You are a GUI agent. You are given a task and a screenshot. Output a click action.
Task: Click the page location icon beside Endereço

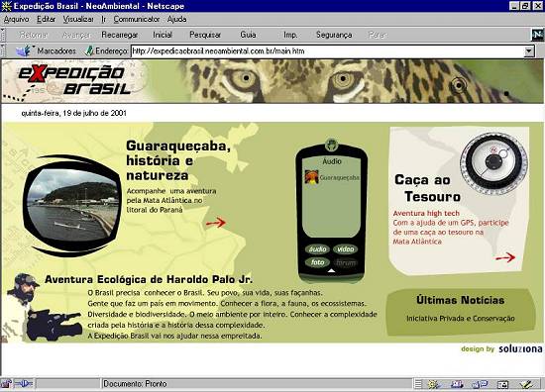(x=89, y=51)
